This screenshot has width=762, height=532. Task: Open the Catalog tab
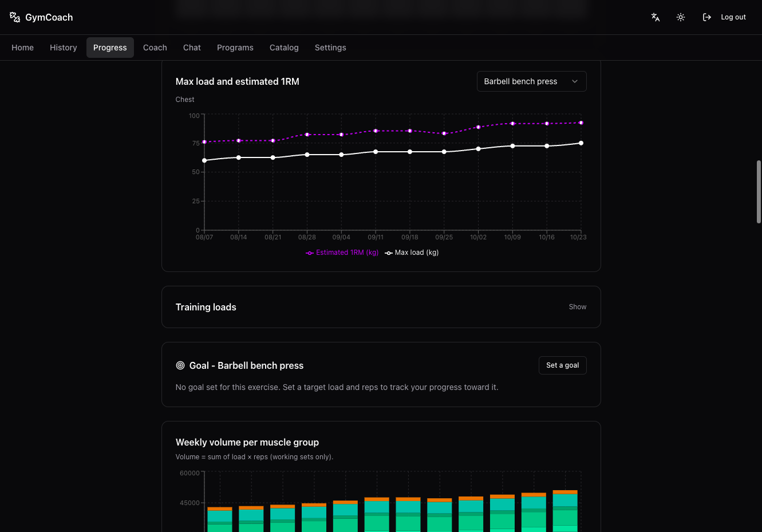(284, 48)
